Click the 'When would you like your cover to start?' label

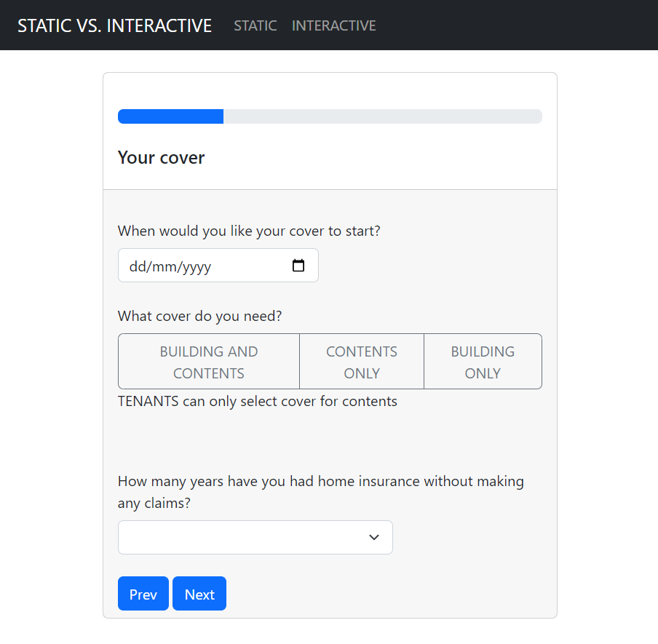click(x=249, y=231)
